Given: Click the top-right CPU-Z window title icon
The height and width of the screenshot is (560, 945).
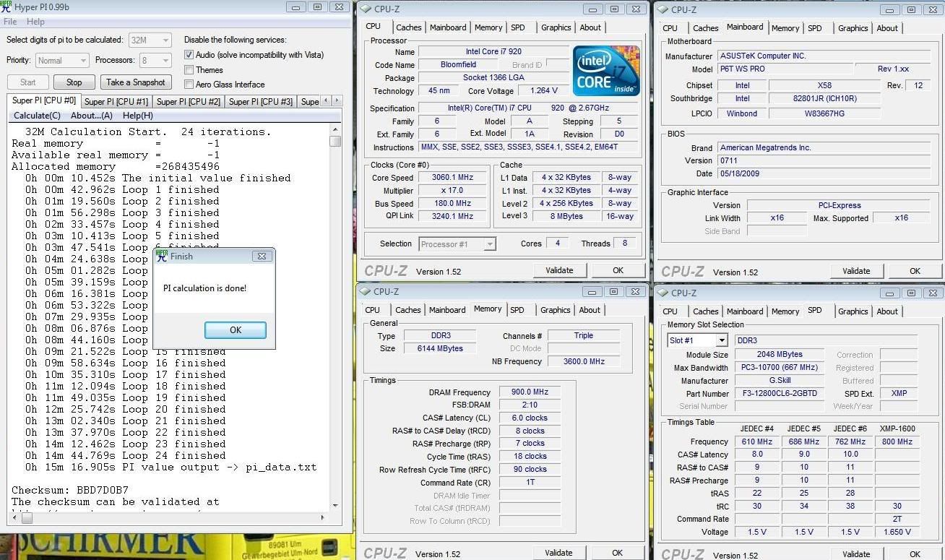Looking at the screenshot, I should click(662, 9).
